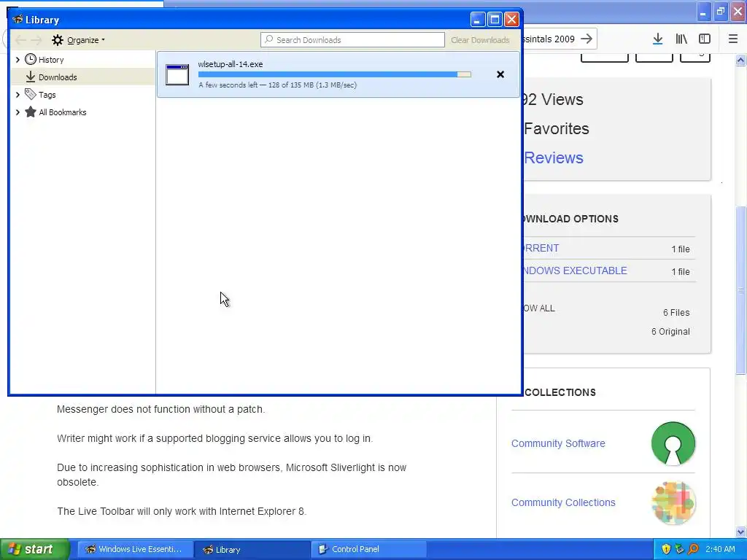The height and width of the screenshot is (560, 747).
Task: Click the Community Collections colorful thumbnail
Action: click(673, 503)
